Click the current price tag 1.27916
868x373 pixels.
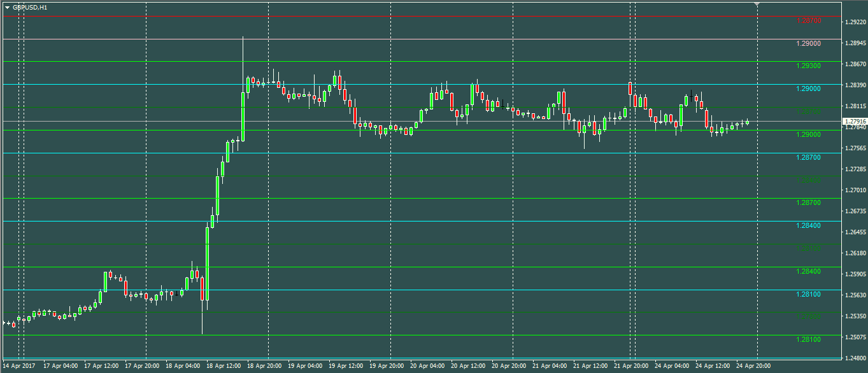[x=854, y=121]
